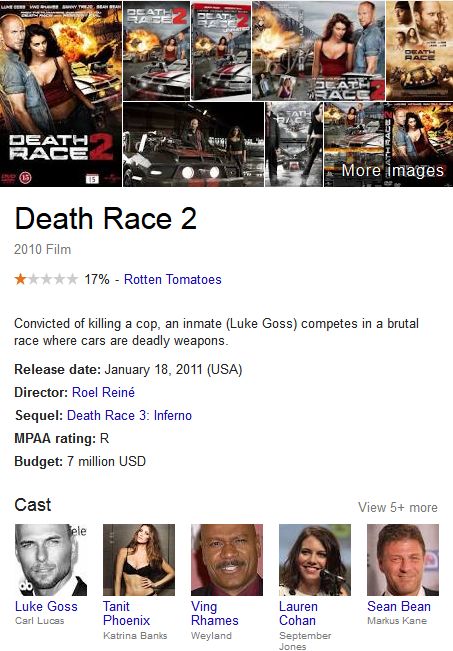
Task: Click the More images overlay
Action: tap(392, 171)
